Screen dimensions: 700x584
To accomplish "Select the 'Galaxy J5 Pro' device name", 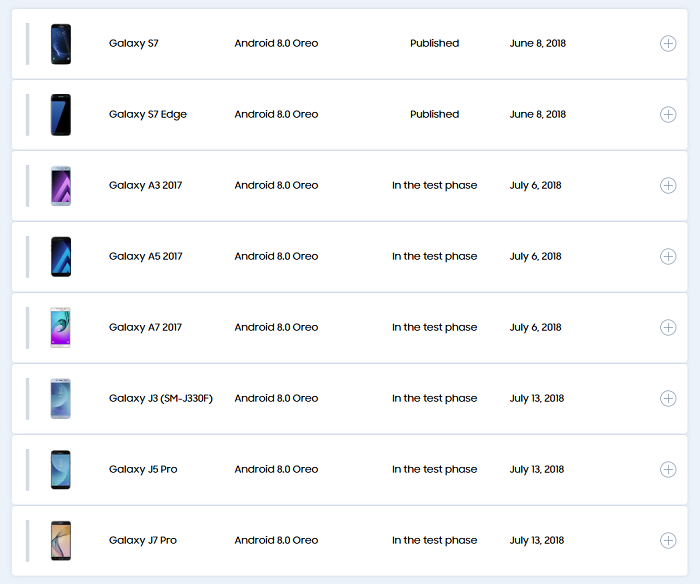I will [x=143, y=469].
